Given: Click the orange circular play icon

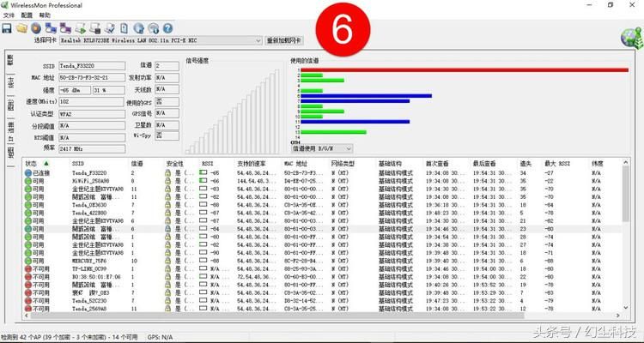Looking at the screenshot, I should click(36, 28).
